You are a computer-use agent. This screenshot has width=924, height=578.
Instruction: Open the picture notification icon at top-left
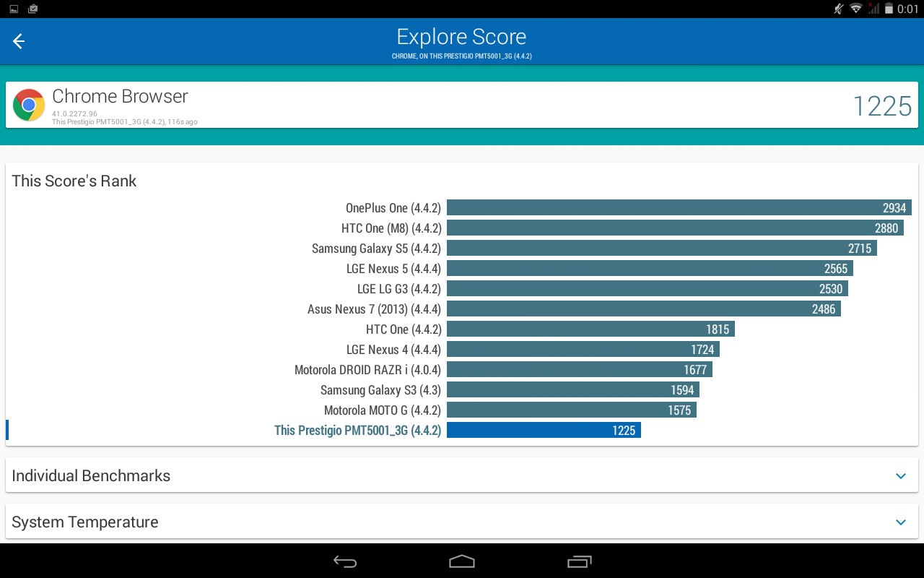14,9
